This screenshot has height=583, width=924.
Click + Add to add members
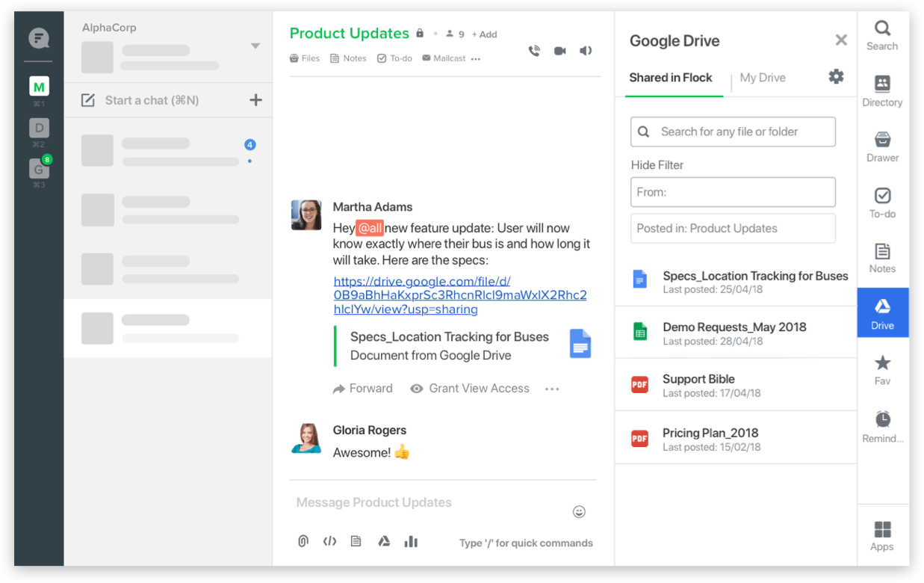pyautogui.click(x=484, y=34)
